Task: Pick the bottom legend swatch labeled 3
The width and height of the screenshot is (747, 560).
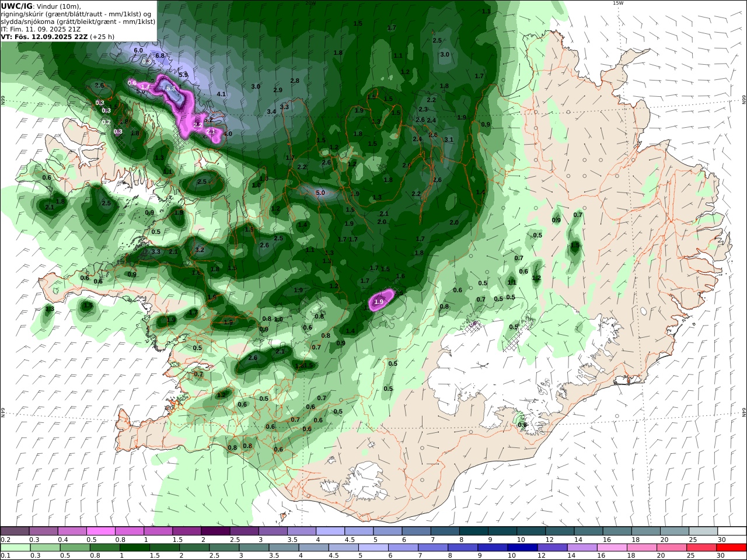Action: point(254,548)
